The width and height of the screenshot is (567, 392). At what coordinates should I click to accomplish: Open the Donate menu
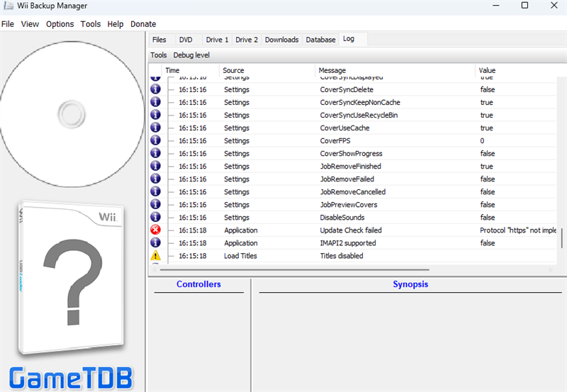pyautogui.click(x=144, y=24)
